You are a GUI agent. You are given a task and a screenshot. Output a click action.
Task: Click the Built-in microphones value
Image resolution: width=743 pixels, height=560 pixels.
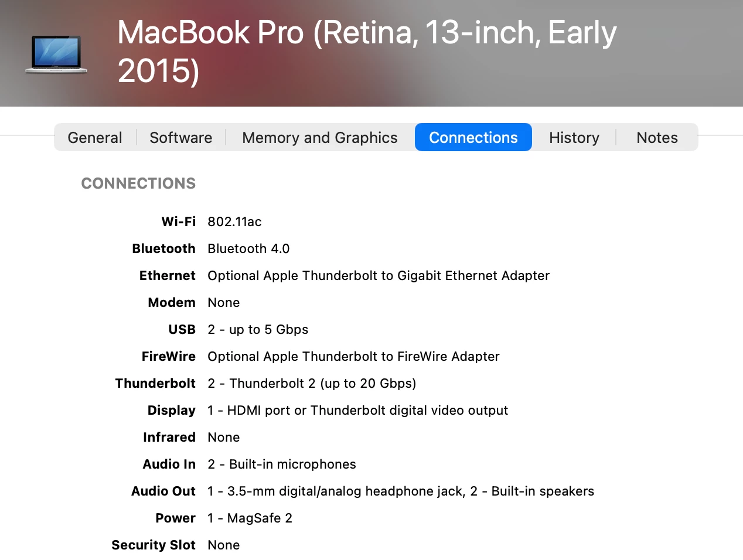click(282, 465)
